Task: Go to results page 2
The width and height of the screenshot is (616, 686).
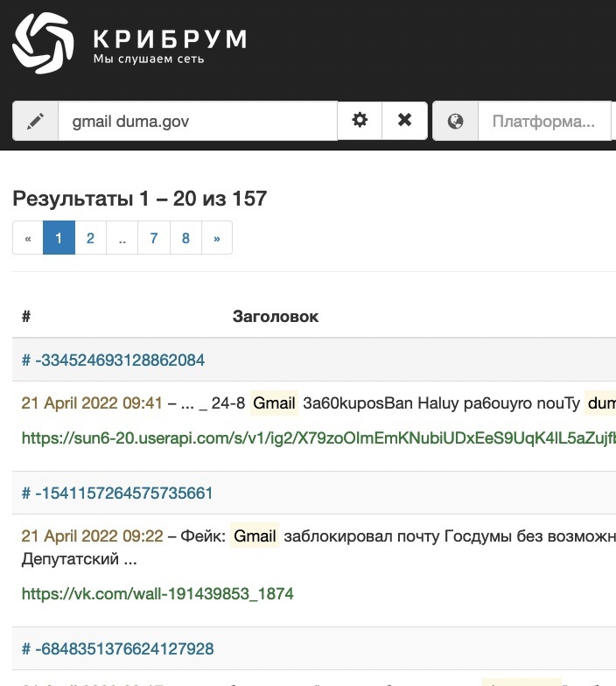Action: [91, 238]
